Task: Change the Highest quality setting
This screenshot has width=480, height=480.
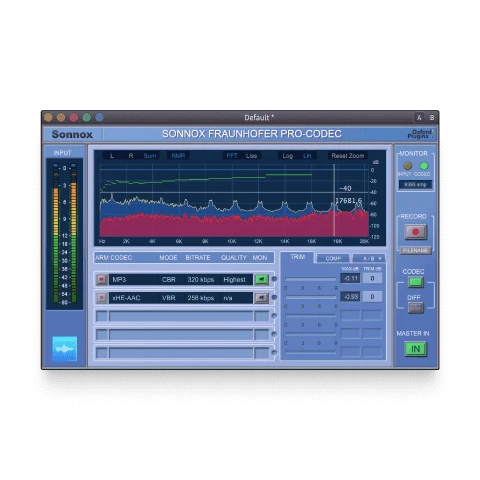Action: (x=236, y=279)
